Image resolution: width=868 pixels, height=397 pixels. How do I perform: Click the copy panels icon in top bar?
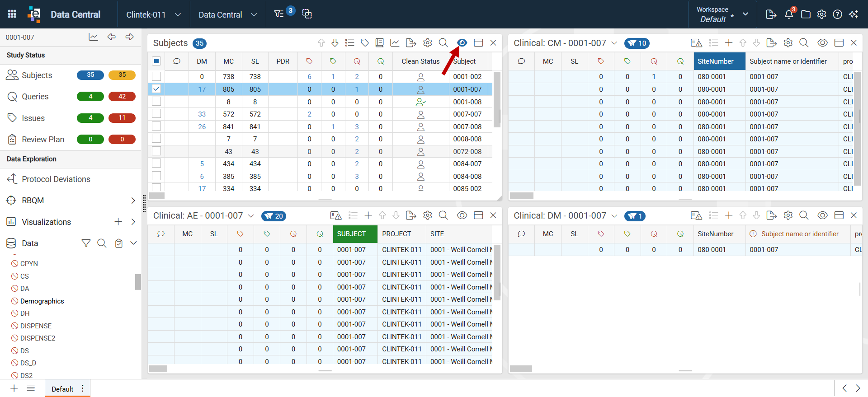coord(307,14)
